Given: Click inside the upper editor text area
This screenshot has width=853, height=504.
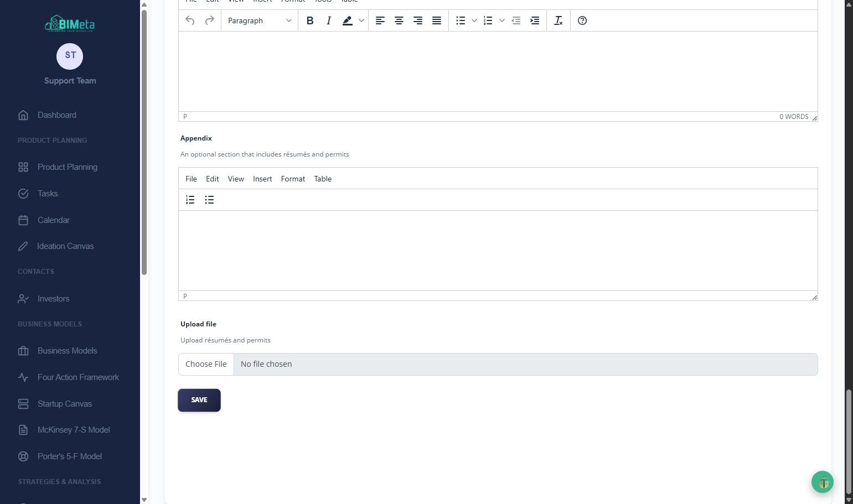Looking at the screenshot, I should pyautogui.click(x=498, y=71).
